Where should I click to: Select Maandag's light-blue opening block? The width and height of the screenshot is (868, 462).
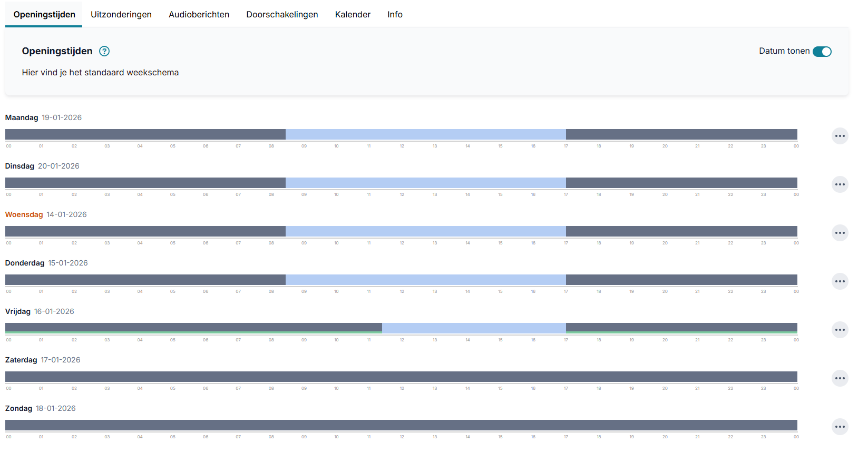pyautogui.click(x=426, y=134)
